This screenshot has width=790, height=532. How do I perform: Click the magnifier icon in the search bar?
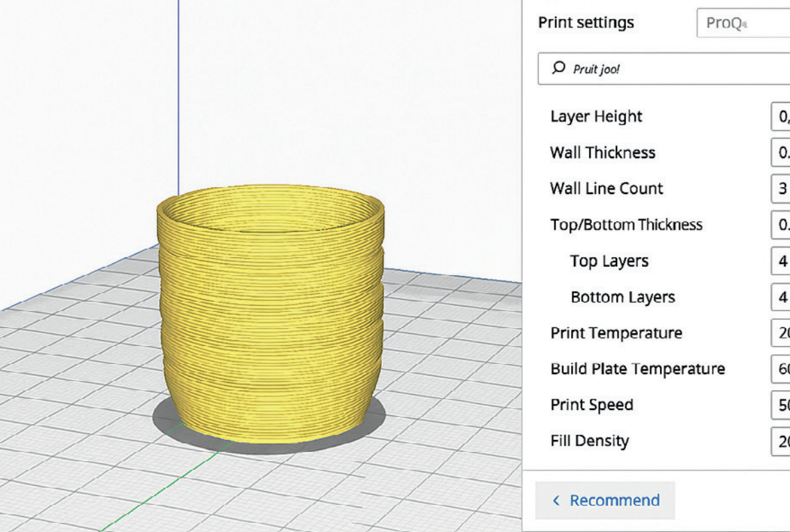tap(559, 69)
